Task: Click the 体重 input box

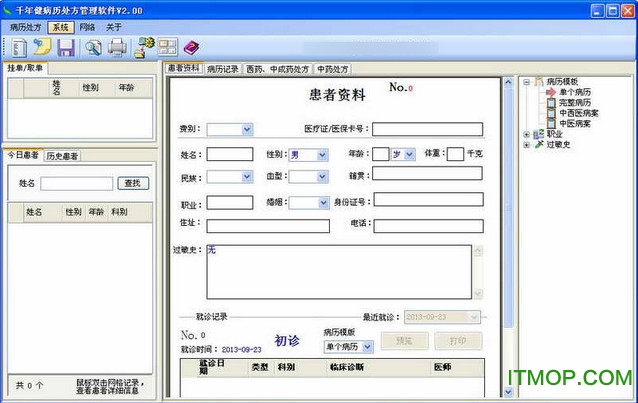Action: tap(455, 154)
